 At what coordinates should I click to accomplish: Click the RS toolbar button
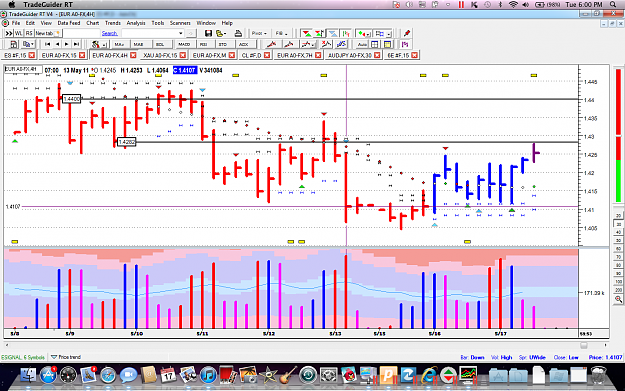pos(29,33)
